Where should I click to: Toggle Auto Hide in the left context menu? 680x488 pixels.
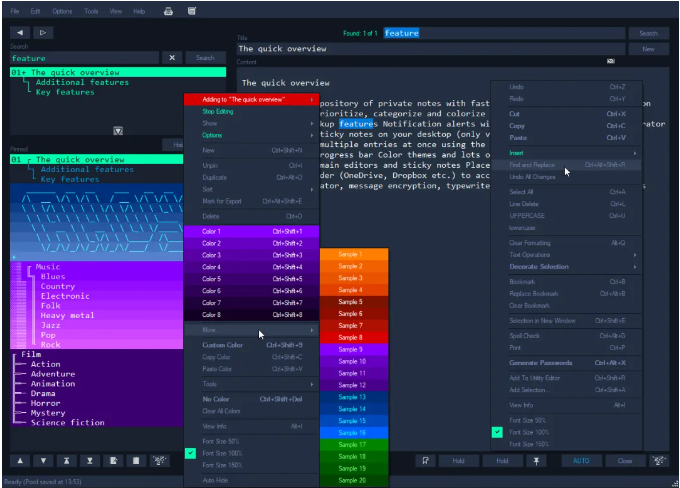click(252, 480)
